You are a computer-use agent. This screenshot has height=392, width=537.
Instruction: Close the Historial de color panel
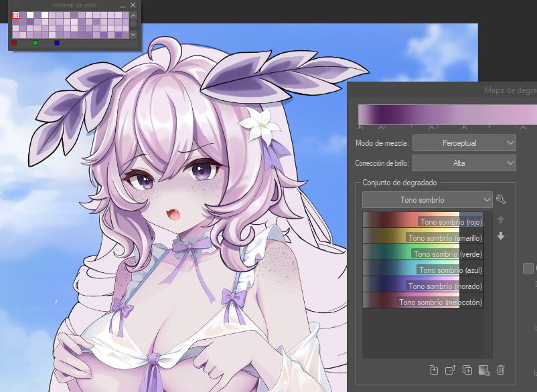pyautogui.click(x=133, y=5)
